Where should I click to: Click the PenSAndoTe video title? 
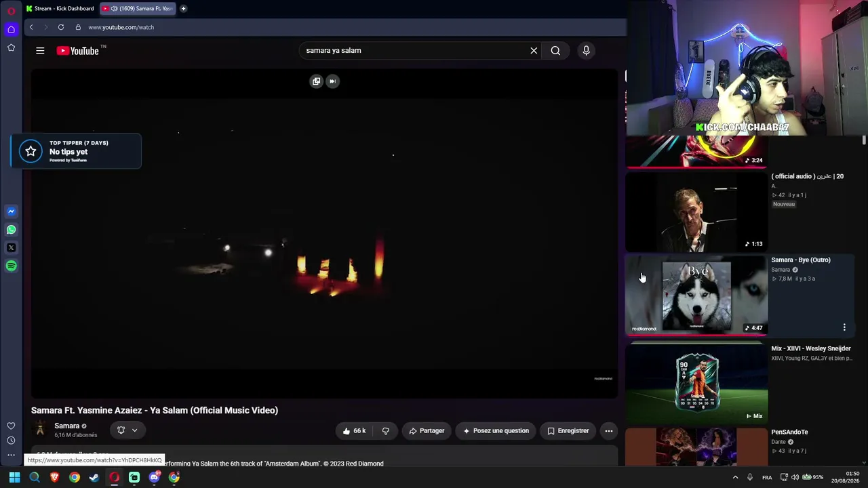[x=789, y=432]
